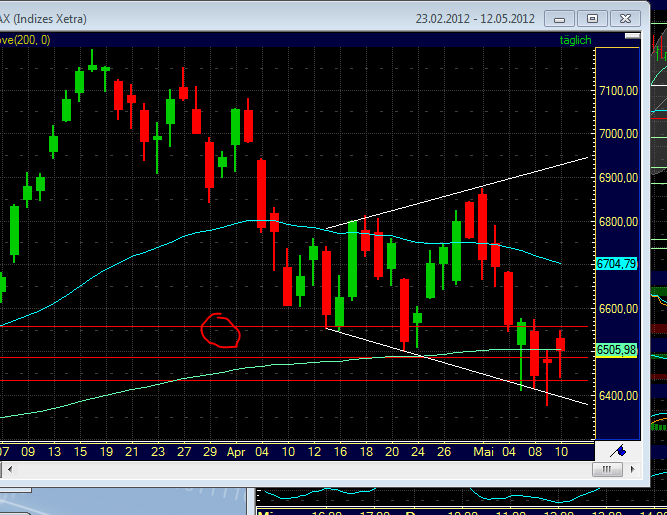Image resolution: width=667 pixels, height=515 pixels.
Task: Click the small white bar under window buttons
Action: pyautogui.click(x=633, y=36)
